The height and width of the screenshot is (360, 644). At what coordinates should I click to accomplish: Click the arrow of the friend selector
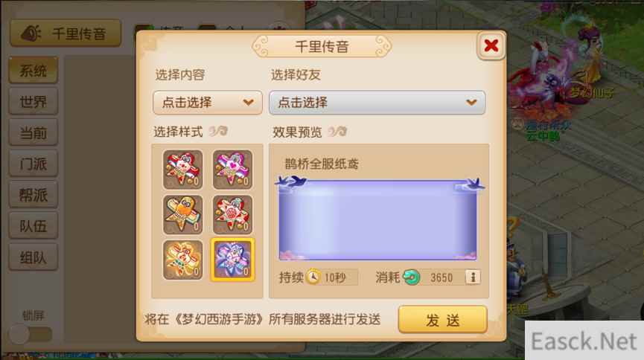tap(471, 102)
